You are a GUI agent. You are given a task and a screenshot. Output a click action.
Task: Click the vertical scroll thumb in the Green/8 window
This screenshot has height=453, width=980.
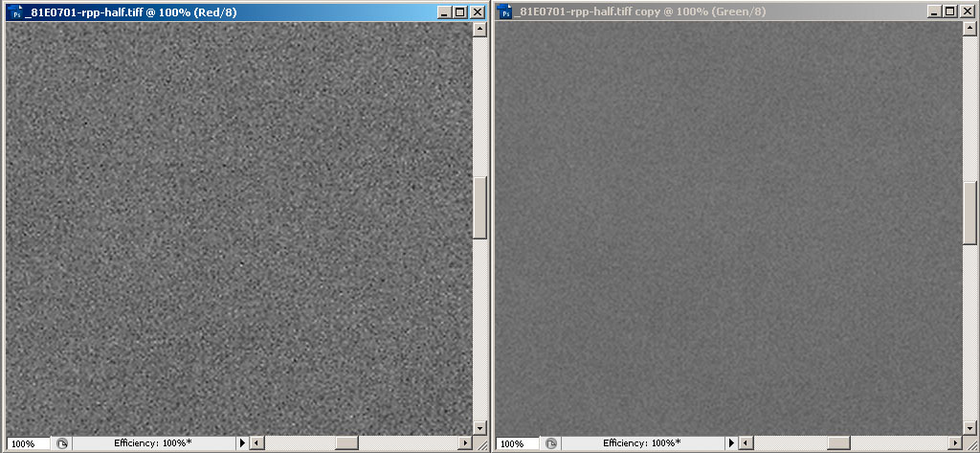click(x=969, y=214)
